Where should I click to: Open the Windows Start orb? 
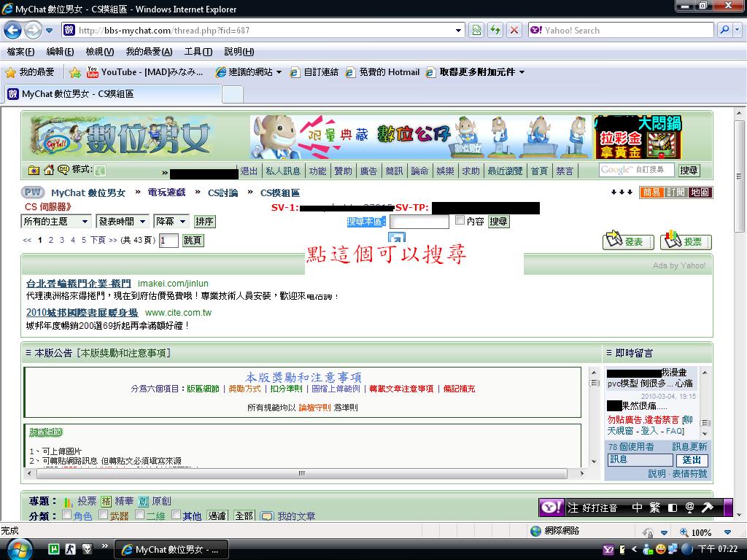pos(20,549)
